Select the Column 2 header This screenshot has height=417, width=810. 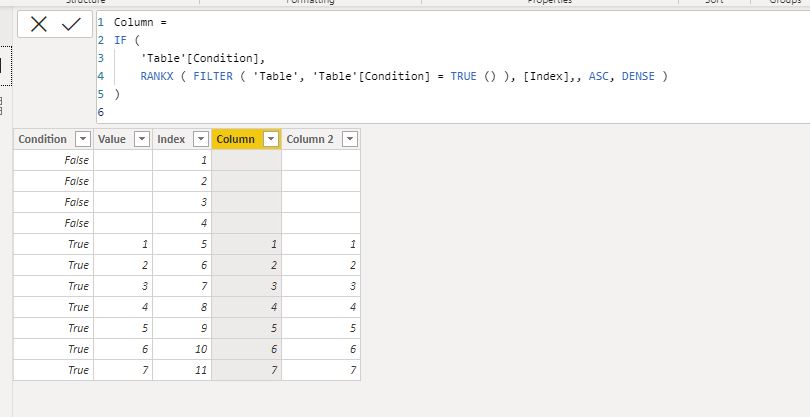(310, 139)
